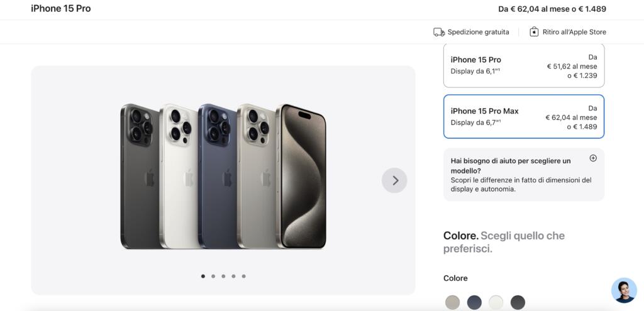Viewport: 644px width, 311px height.
Task: Click 'Ritiro all'Apple Store' link
Action: pos(574,32)
